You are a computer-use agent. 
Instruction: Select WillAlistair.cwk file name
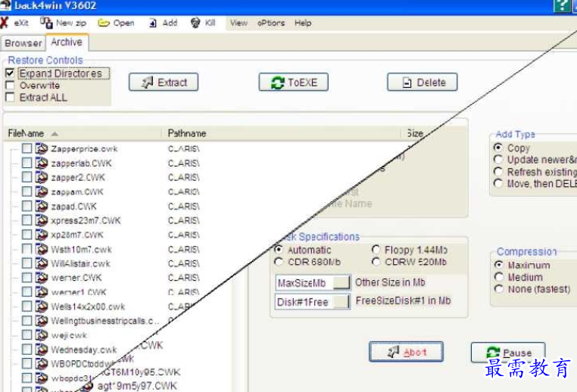[80, 263]
